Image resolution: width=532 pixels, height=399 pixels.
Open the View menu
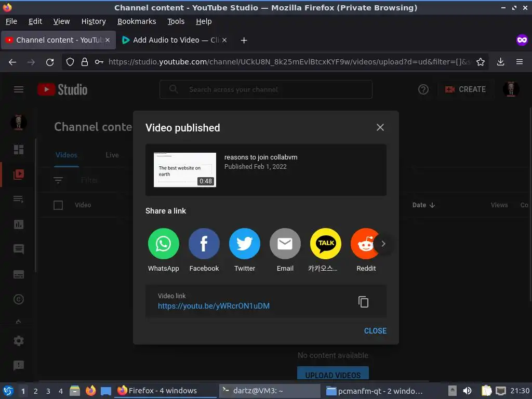(x=61, y=21)
